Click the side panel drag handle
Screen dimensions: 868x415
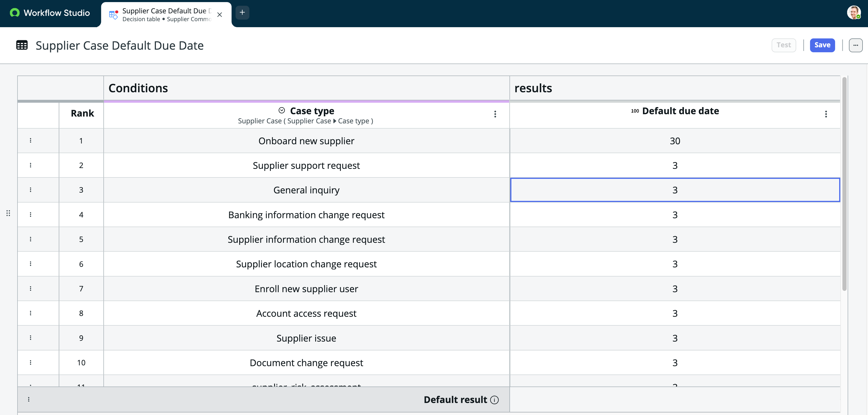pos(8,213)
